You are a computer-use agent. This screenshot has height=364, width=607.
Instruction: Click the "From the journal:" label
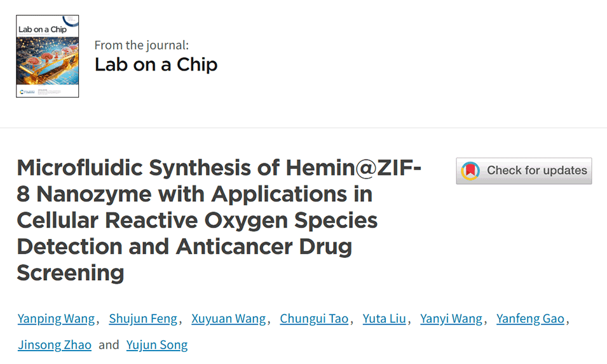coord(141,45)
